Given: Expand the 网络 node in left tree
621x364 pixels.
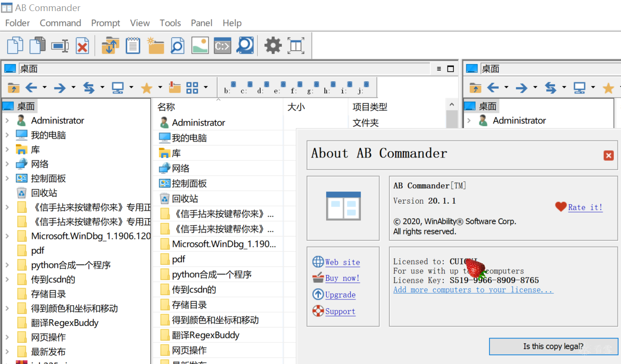Looking at the screenshot, I should [x=7, y=164].
